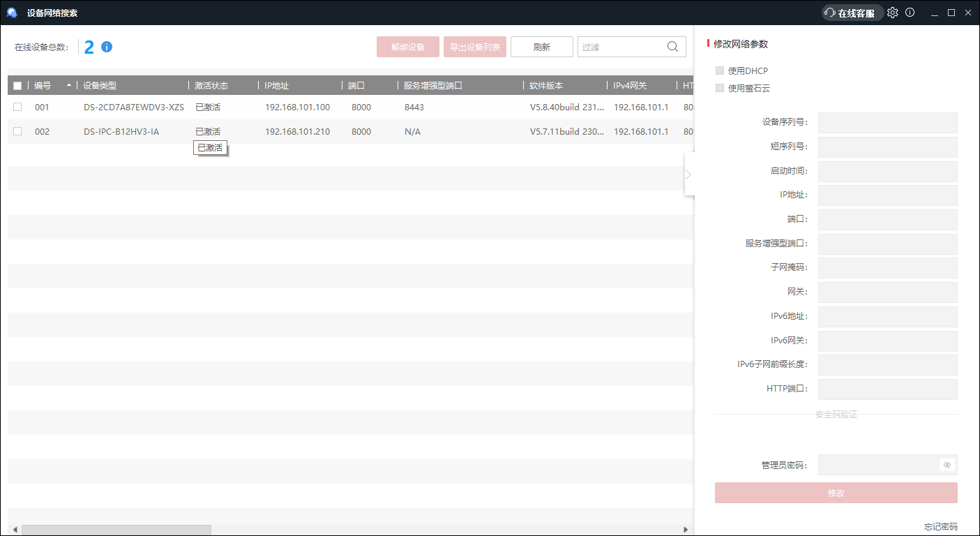The width and height of the screenshot is (980, 536).
Task: Click the search magnifier icon in filter box
Action: pyautogui.click(x=672, y=47)
